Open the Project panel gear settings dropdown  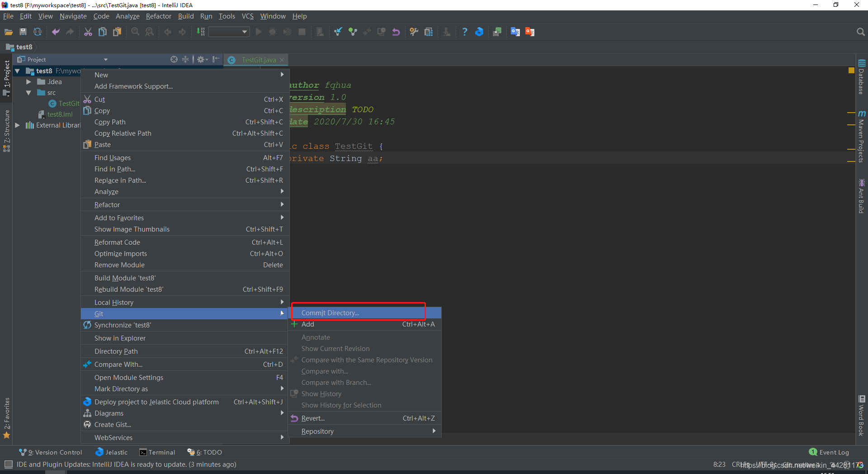click(203, 59)
